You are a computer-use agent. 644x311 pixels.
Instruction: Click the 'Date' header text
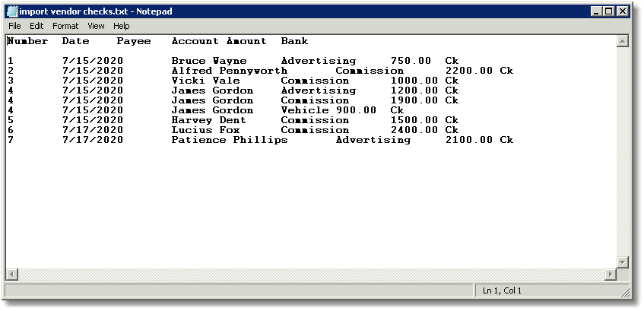tap(75, 41)
